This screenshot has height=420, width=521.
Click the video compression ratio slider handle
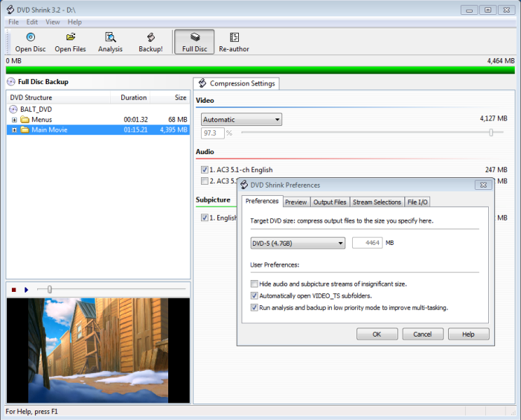coord(490,133)
